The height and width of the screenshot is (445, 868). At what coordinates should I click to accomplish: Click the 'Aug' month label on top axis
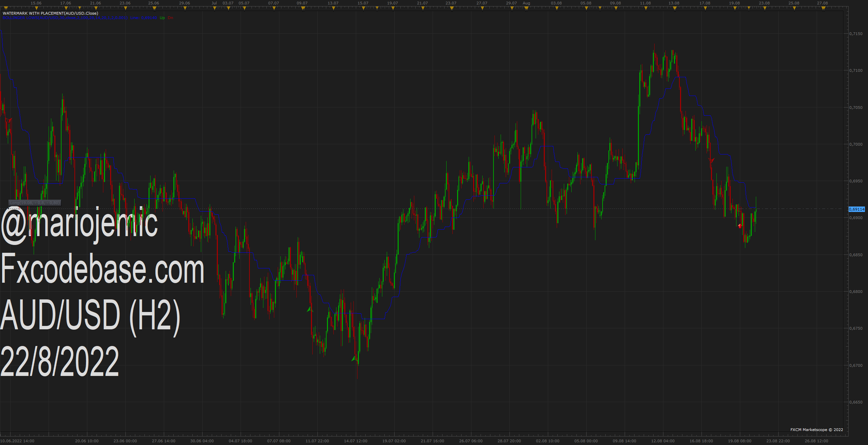click(x=526, y=3)
